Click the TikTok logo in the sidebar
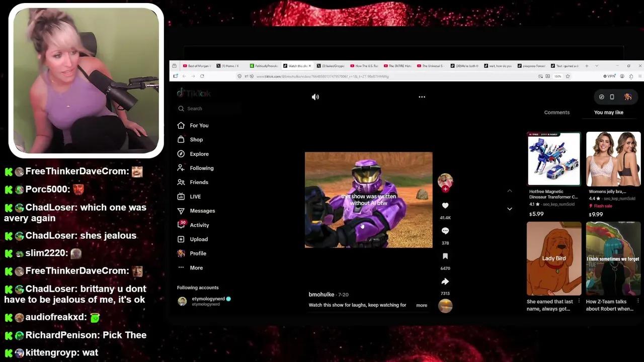 (194, 93)
